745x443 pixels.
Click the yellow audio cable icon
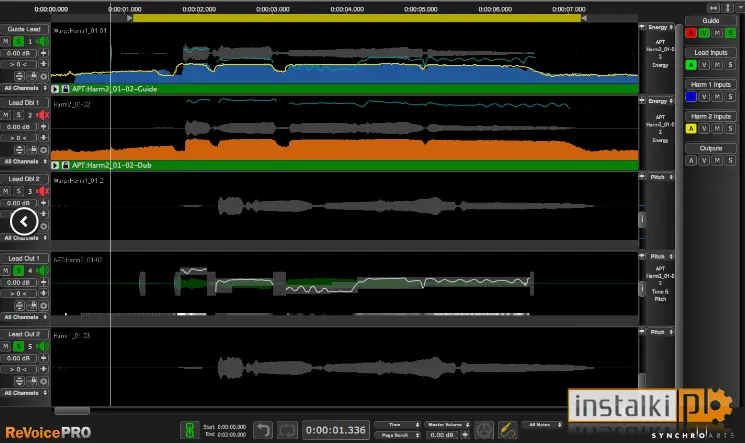507,430
